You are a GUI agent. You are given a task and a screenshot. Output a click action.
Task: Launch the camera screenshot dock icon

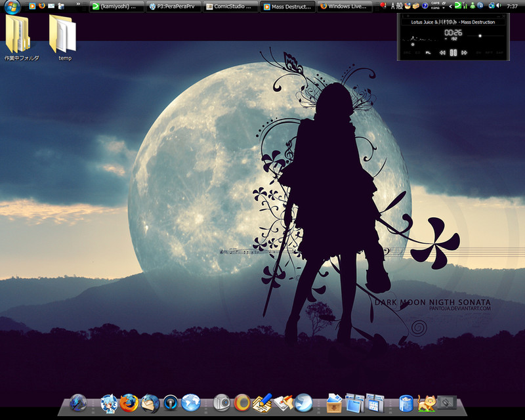coord(222,402)
